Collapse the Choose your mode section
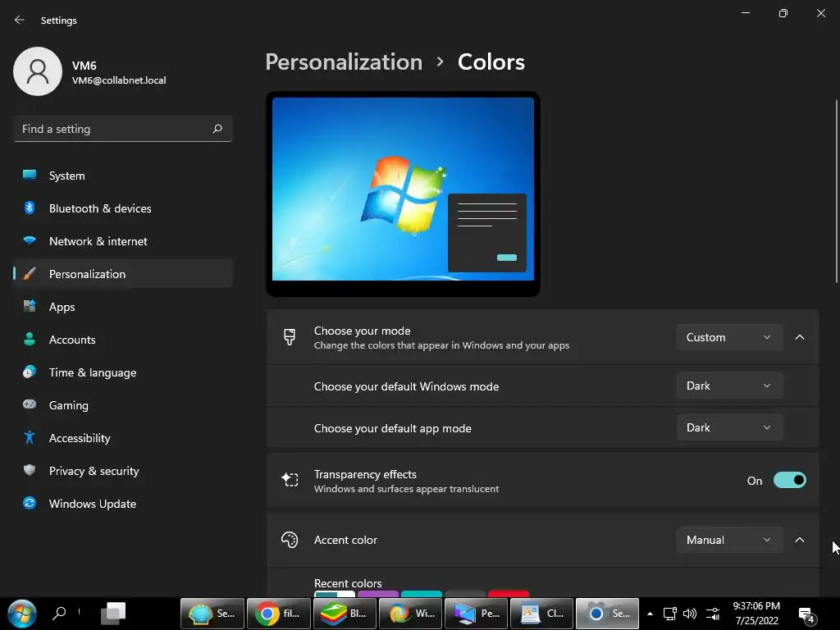 pyautogui.click(x=799, y=337)
